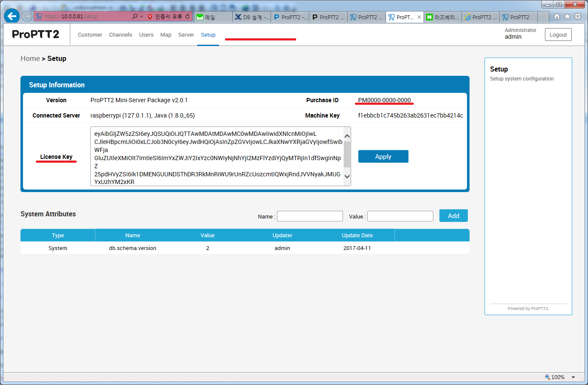Open the browser Home icon

click(x=556, y=16)
